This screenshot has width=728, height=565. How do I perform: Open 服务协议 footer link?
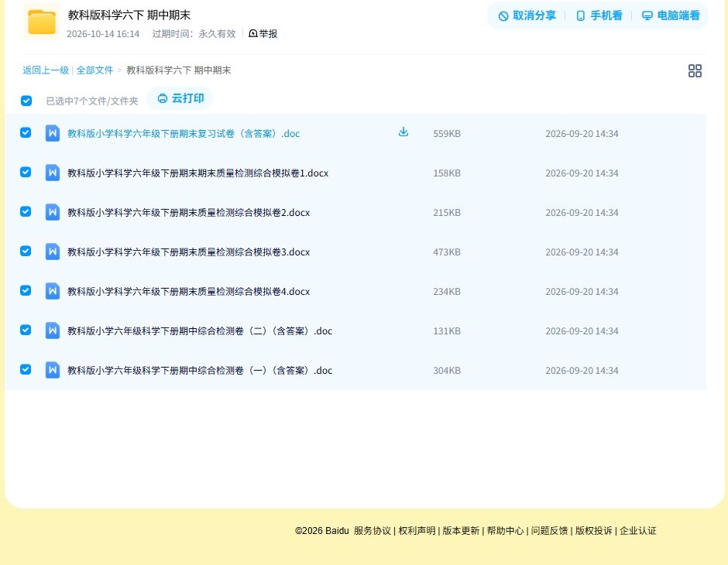373,531
